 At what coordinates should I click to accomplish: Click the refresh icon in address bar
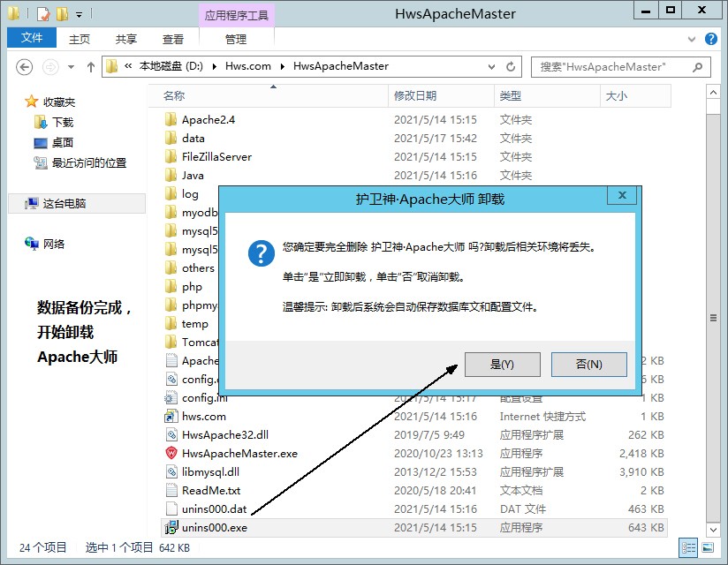511,67
